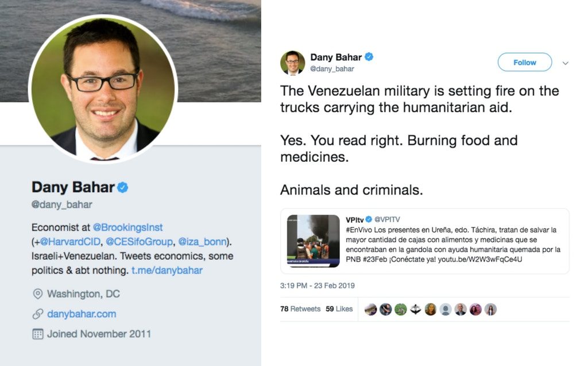Screen dimensions: 588x366
Task: Click the VPItv verified badge
Action: click(369, 220)
